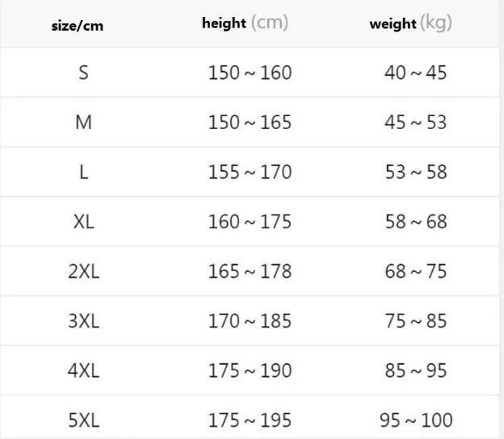
Task: Select the L size cell
Action: (83, 172)
